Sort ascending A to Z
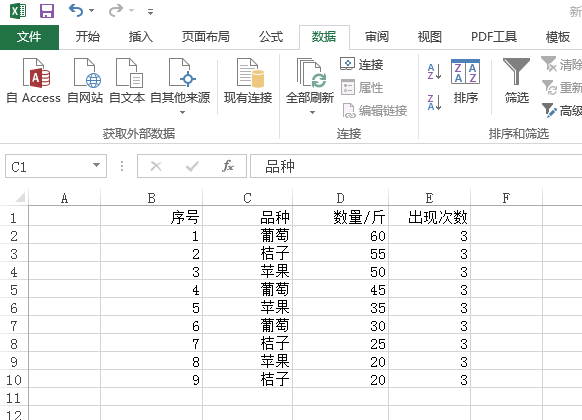 [x=434, y=71]
